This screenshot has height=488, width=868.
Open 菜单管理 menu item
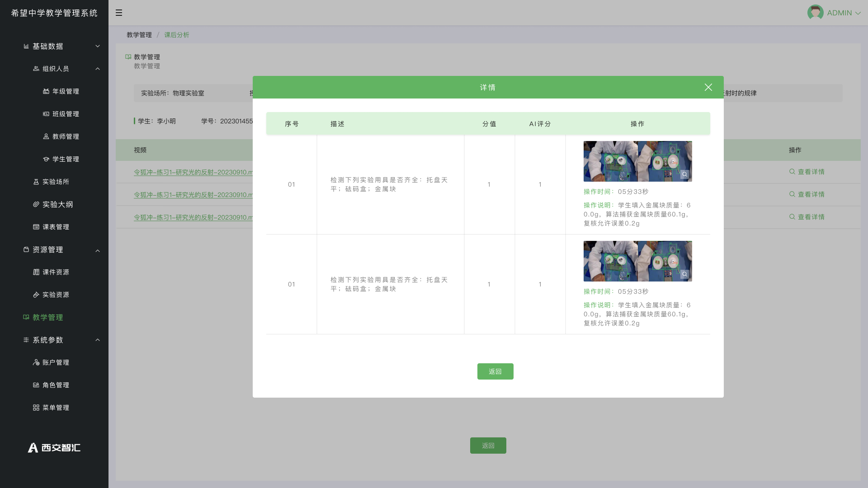[56, 408]
